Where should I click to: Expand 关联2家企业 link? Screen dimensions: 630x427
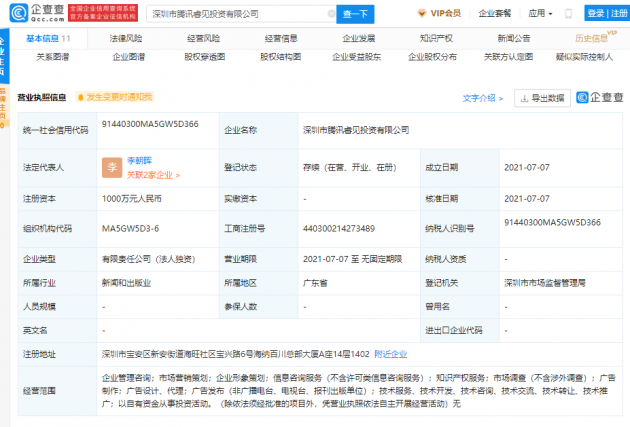(153, 175)
